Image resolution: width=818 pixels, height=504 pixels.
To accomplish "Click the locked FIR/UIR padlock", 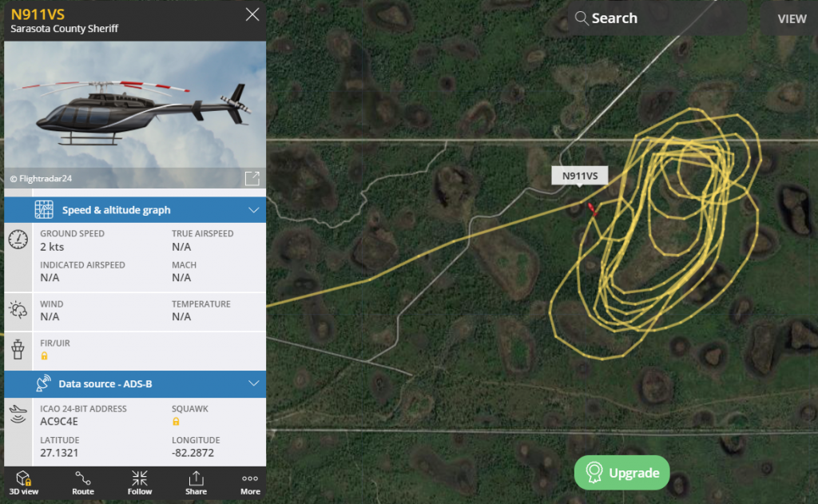I will (x=45, y=355).
